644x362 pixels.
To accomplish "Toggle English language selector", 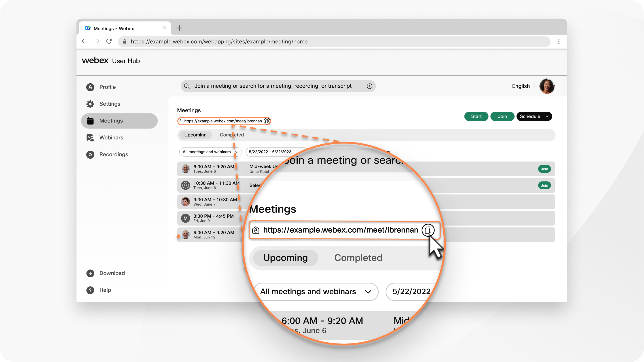I will pyautogui.click(x=521, y=86).
